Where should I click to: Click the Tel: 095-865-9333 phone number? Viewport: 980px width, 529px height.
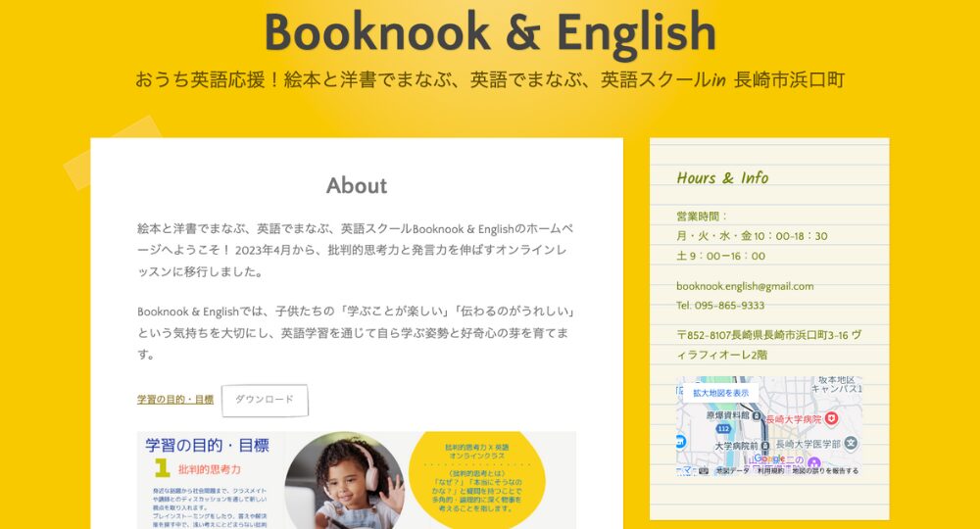pos(720,306)
